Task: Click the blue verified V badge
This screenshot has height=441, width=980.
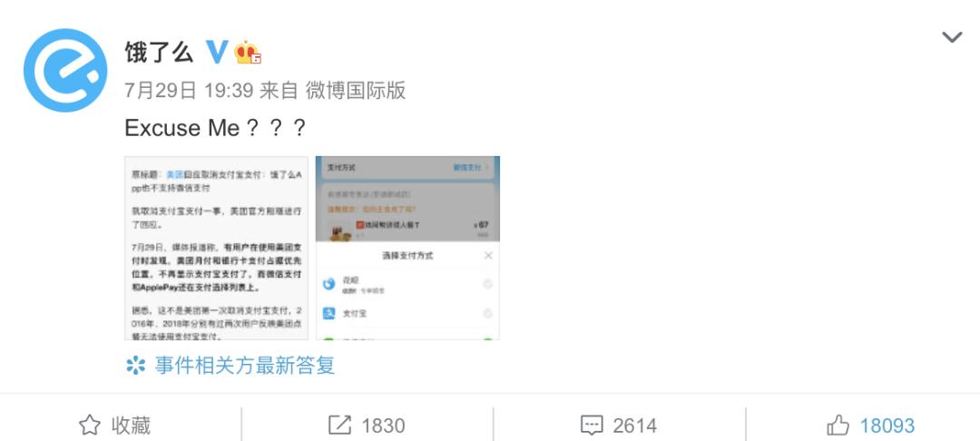Action: coord(216,53)
